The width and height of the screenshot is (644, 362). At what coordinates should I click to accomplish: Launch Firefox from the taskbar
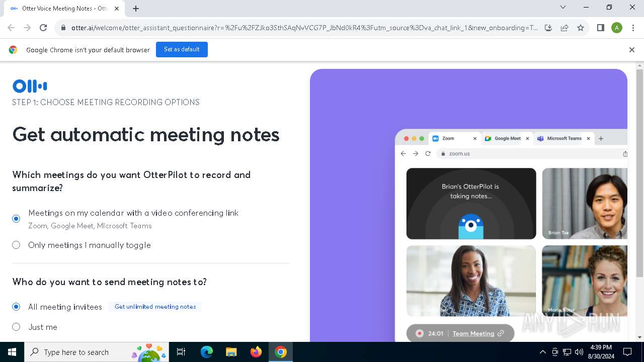point(256,352)
